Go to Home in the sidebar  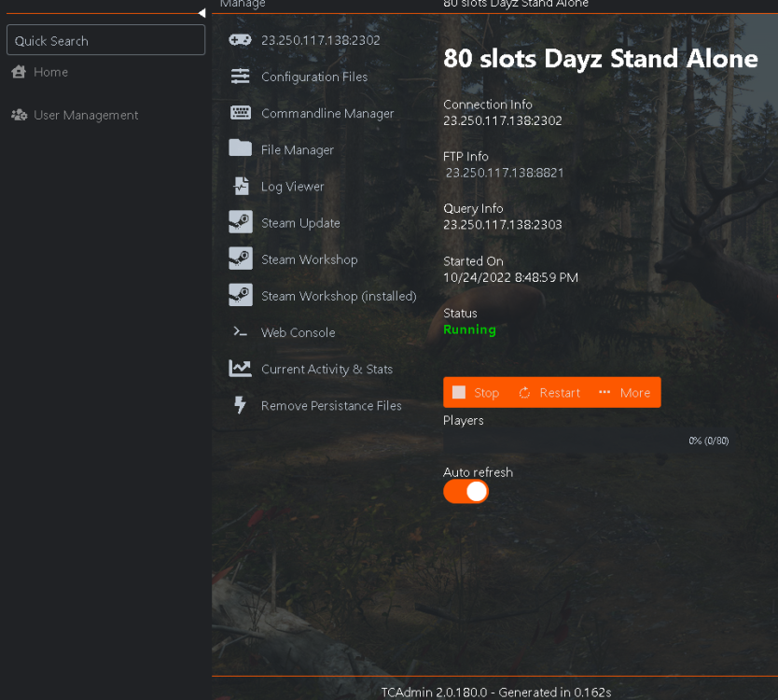pyautogui.click(x=50, y=72)
